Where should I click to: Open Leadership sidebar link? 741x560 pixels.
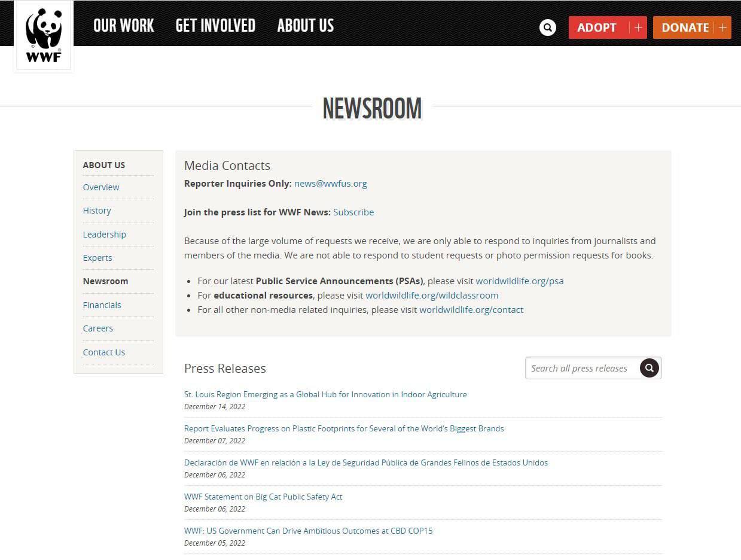click(x=105, y=235)
